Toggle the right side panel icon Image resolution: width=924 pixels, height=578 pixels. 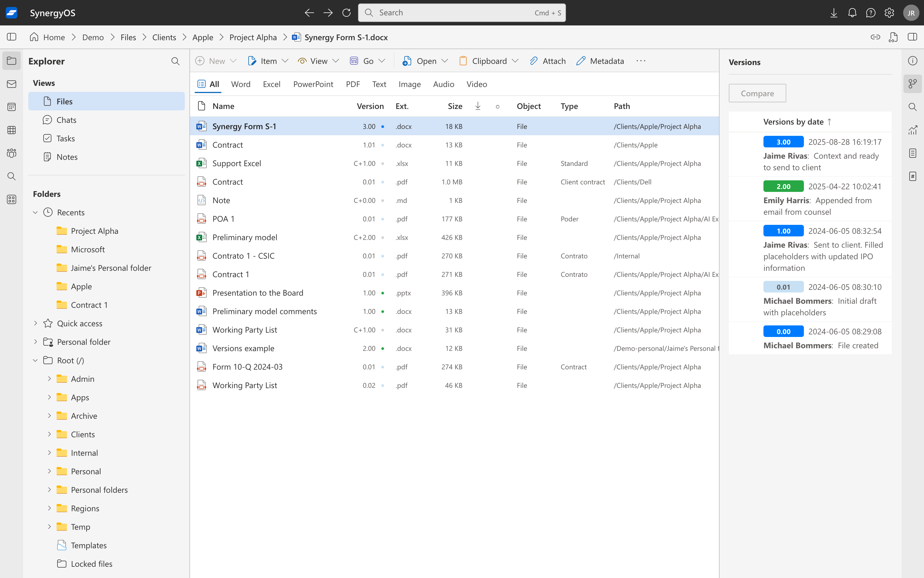[912, 37]
